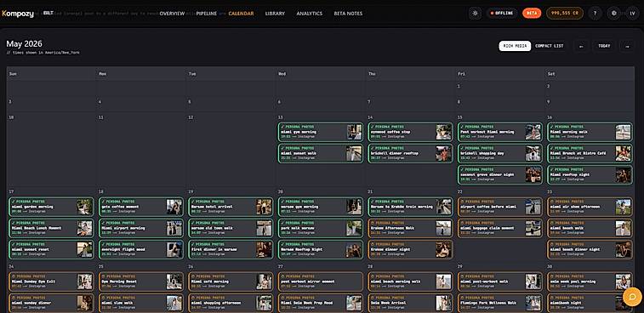Open the 'miami beach morning walk' card

410,282
